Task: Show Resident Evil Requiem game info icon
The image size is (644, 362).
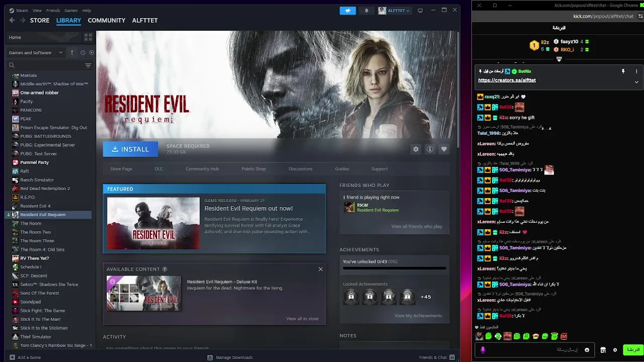Action: click(430, 149)
